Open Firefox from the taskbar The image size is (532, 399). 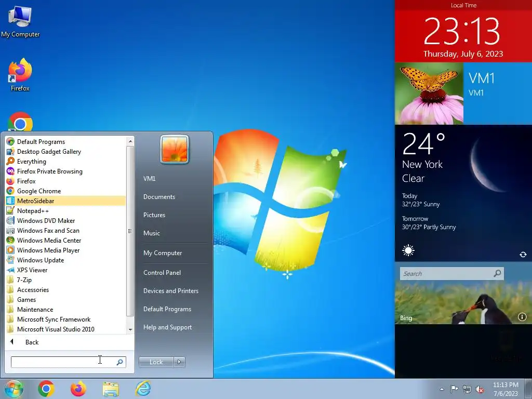pyautogui.click(x=78, y=389)
